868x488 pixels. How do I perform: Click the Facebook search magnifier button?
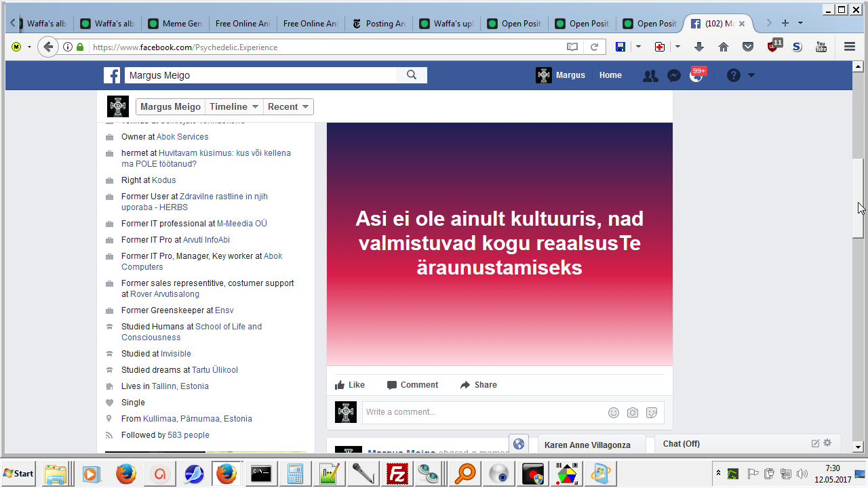(412, 75)
